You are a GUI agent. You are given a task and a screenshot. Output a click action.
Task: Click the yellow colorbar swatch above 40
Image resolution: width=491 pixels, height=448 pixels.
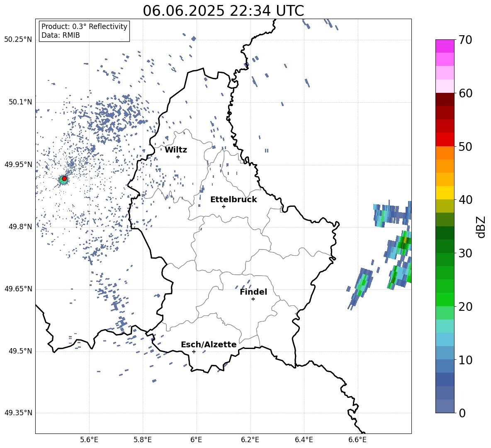coord(445,193)
